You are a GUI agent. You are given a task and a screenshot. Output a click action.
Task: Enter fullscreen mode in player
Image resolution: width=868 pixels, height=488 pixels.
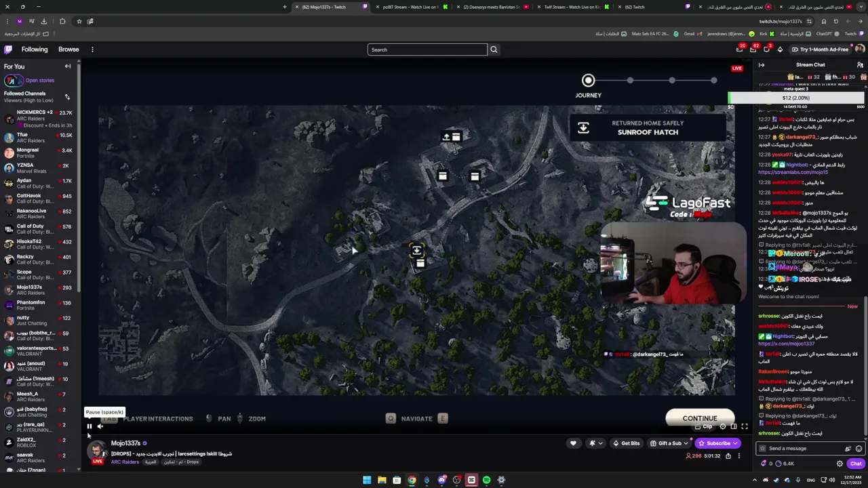coord(744,426)
